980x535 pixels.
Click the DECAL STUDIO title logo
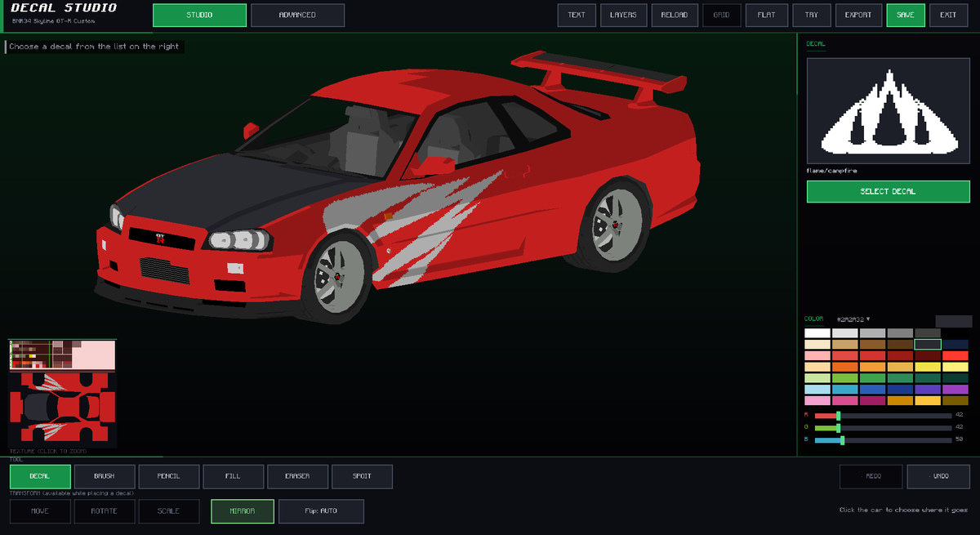click(64, 8)
